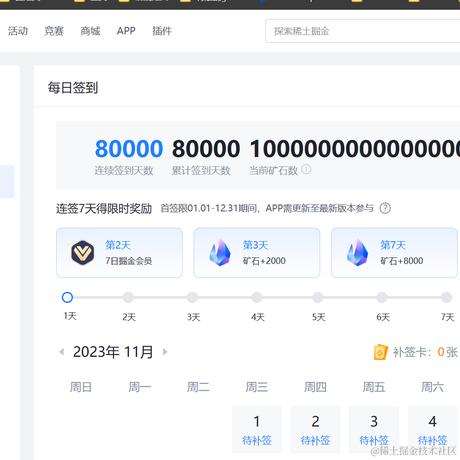Image resolution: width=460 pixels, height=460 pixels.
Task: Click the 2天 progress marker
Action: pyautogui.click(x=128, y=297)
